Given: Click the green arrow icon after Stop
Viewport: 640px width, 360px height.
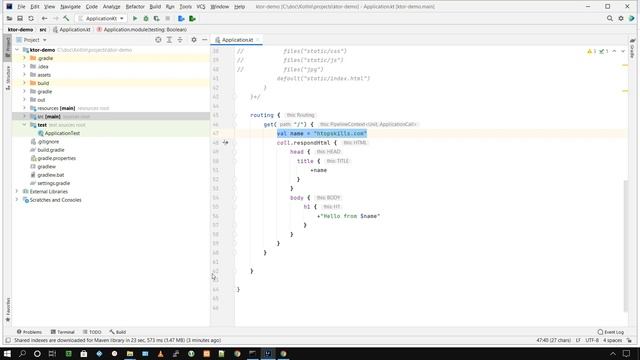Looking at the screenshot, I should click(192, 18).
